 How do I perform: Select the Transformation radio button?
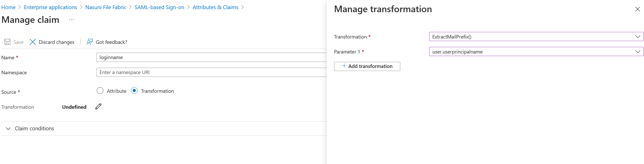coord(134,91)
